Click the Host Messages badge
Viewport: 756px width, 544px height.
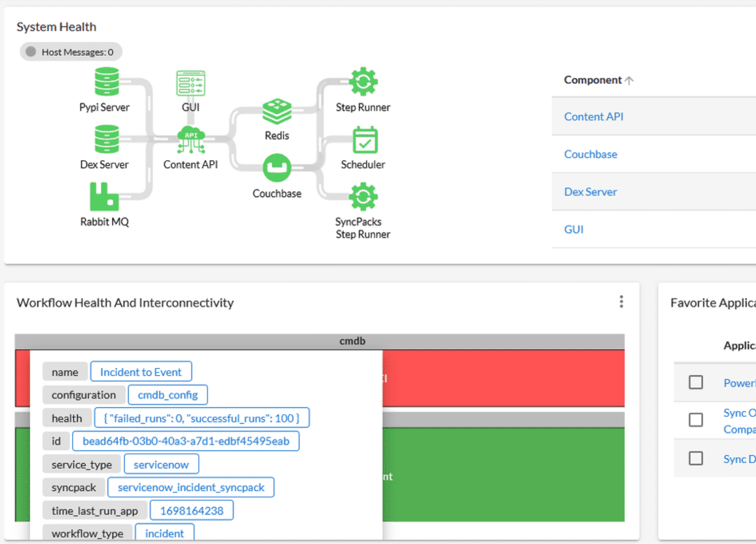71,51
